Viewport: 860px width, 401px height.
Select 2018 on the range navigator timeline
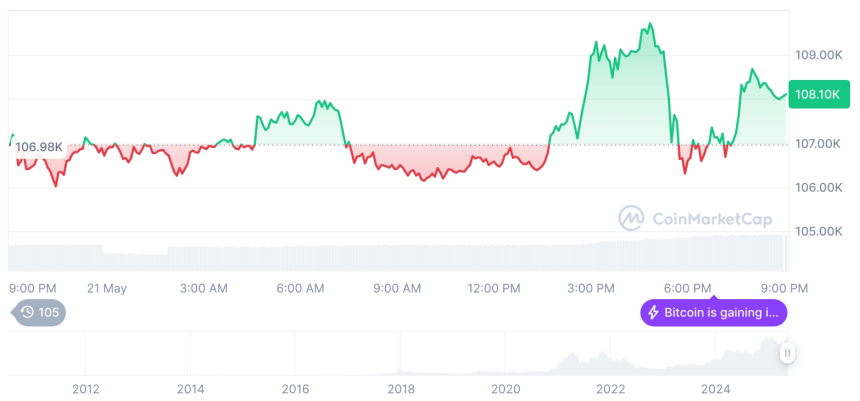click(x=401, y=389)
